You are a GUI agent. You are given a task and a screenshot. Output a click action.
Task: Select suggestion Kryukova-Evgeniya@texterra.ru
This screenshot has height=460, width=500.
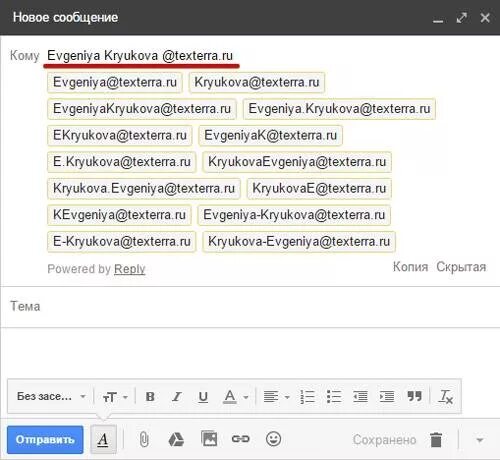tap(299, 241)
